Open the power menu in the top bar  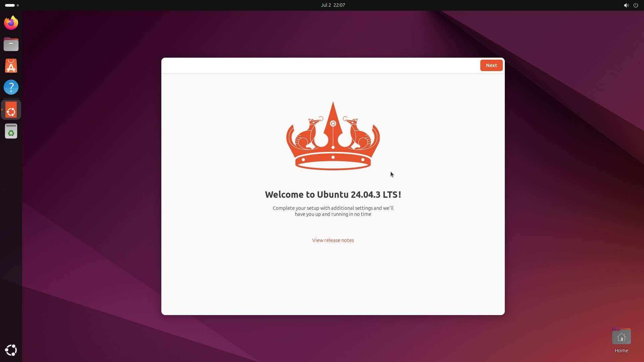coord(636,5)
